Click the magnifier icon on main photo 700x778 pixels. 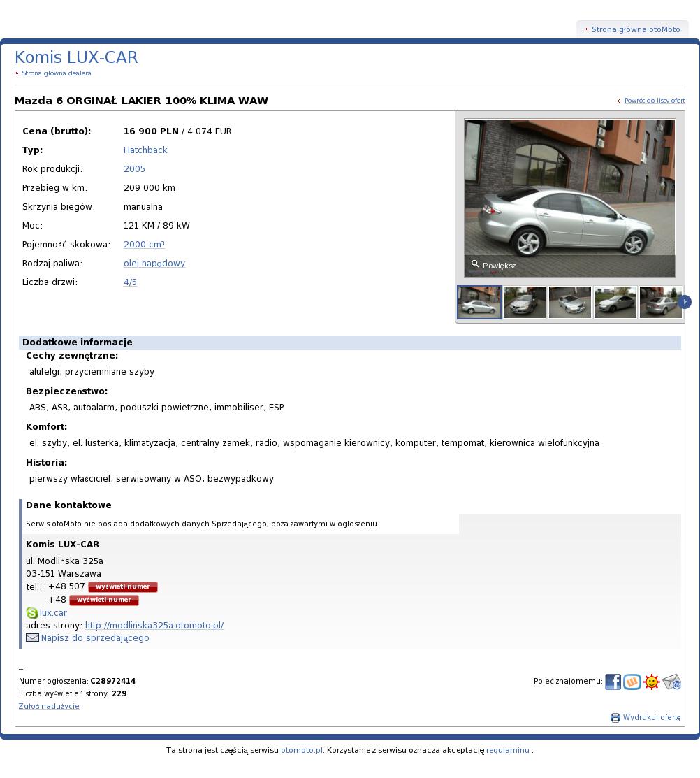pyautogui.click(x=475, y=264)
